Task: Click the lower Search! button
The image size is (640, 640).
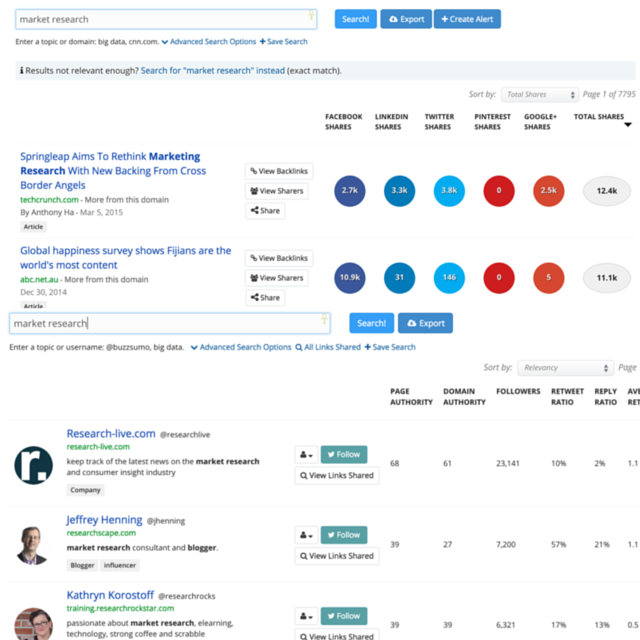Action: point(371,323)
